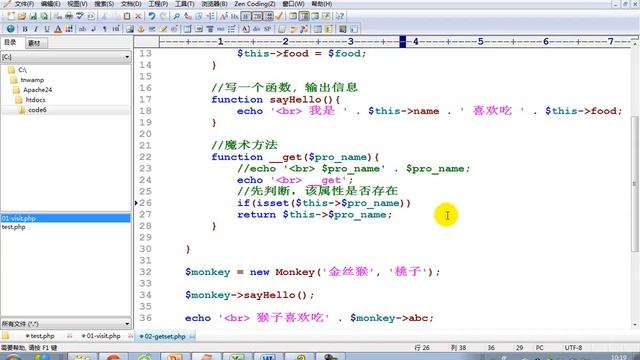Select the tnwamp folder
The width and height of the screenshot is (640, 360).
click(32, 80)
